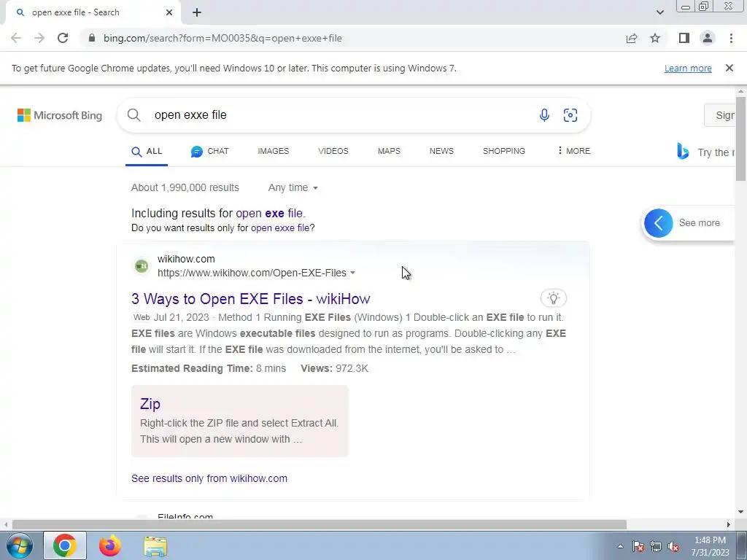Click the wikiHow favicon
The width and height of the screenshot is (747, 560).
[142, 265]
